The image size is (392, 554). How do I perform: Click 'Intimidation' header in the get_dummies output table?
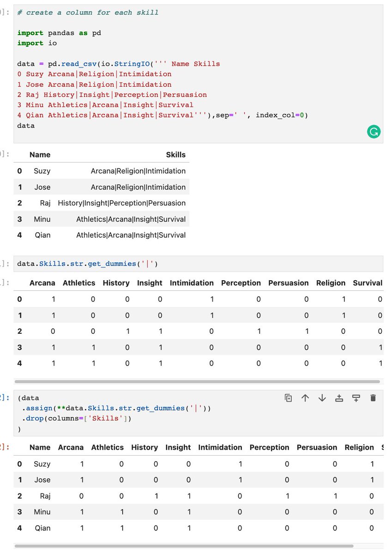click(192, 283)
